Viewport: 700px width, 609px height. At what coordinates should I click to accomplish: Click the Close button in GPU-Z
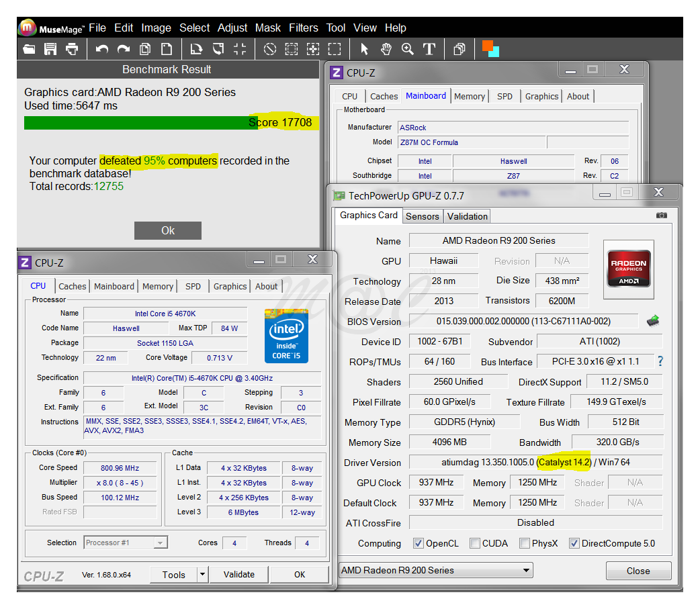(638, 571)
